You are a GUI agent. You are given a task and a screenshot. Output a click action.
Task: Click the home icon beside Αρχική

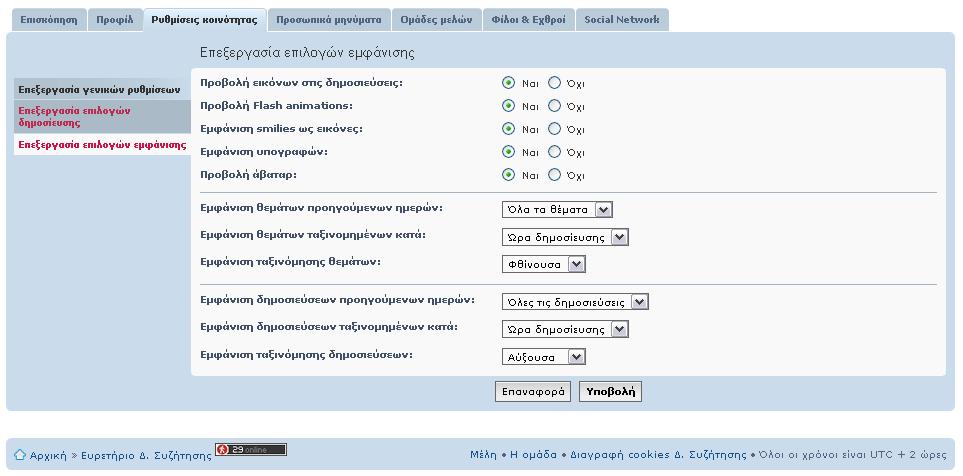click(20, 455)
